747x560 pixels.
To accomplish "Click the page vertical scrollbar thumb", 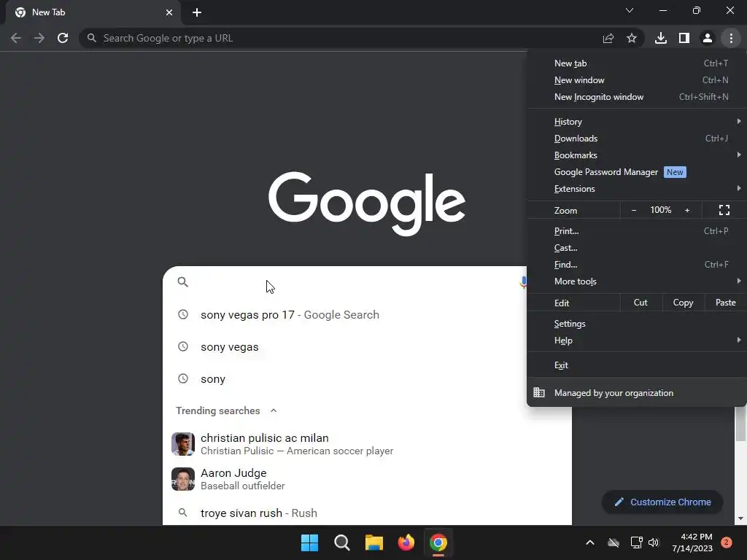I will pos(740,424).
